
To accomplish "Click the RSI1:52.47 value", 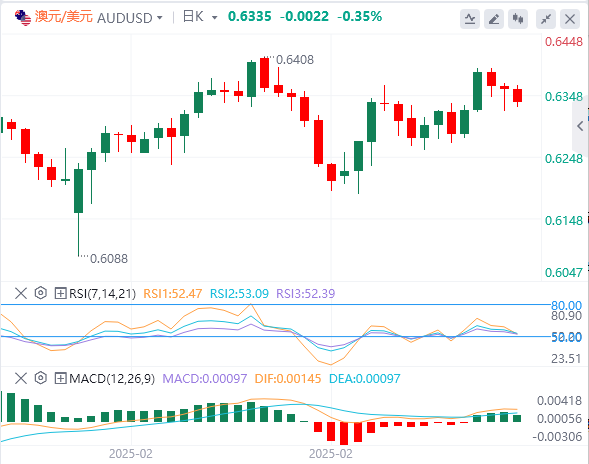I will (x=173, y=293).
